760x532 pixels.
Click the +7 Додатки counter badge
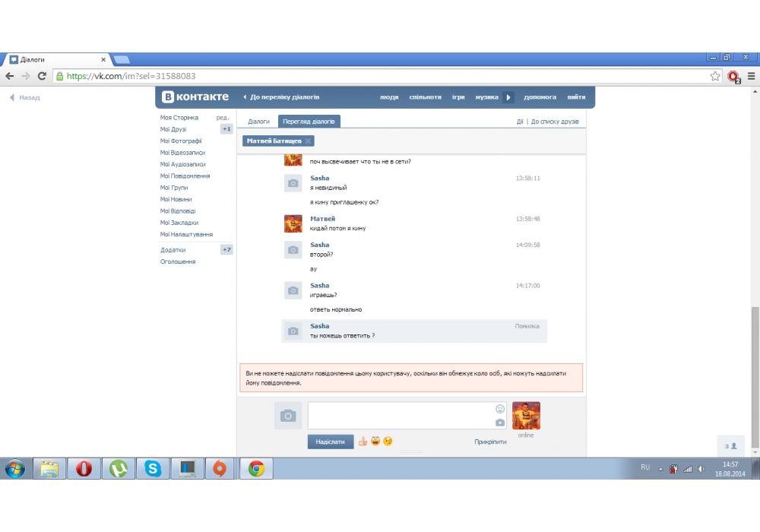tap(226, 249)
